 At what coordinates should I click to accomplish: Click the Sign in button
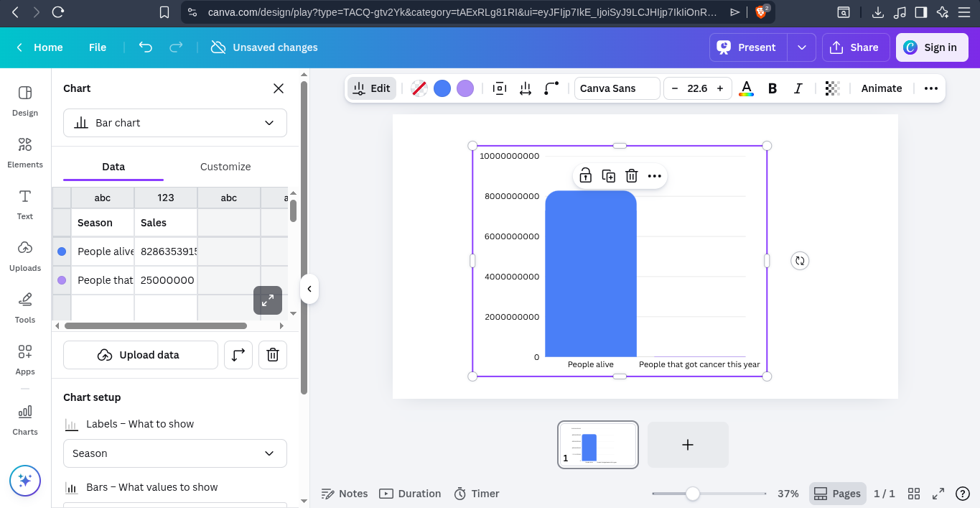point(932,47)
